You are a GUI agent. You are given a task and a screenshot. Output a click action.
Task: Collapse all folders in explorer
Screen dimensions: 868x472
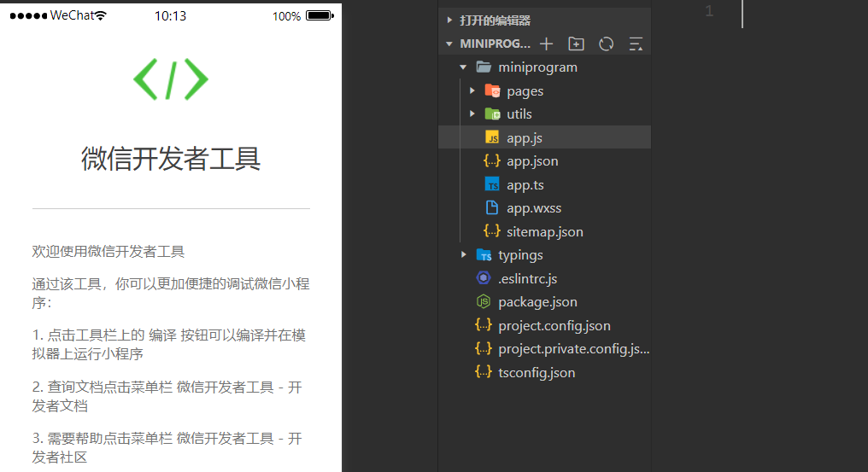[x=636, y=44]
